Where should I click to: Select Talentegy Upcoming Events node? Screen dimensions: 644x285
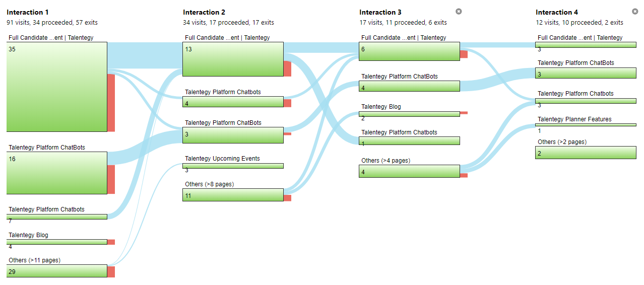233,166
